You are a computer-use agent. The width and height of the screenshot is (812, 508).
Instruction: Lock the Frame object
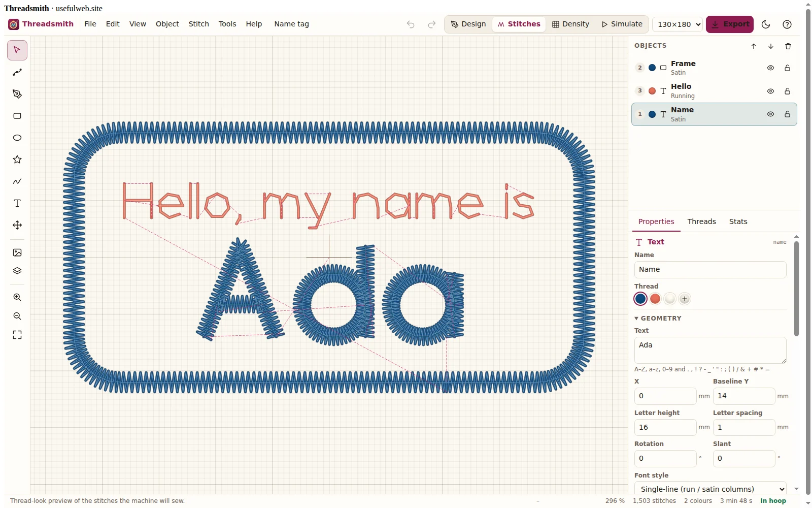coord(787,68)
